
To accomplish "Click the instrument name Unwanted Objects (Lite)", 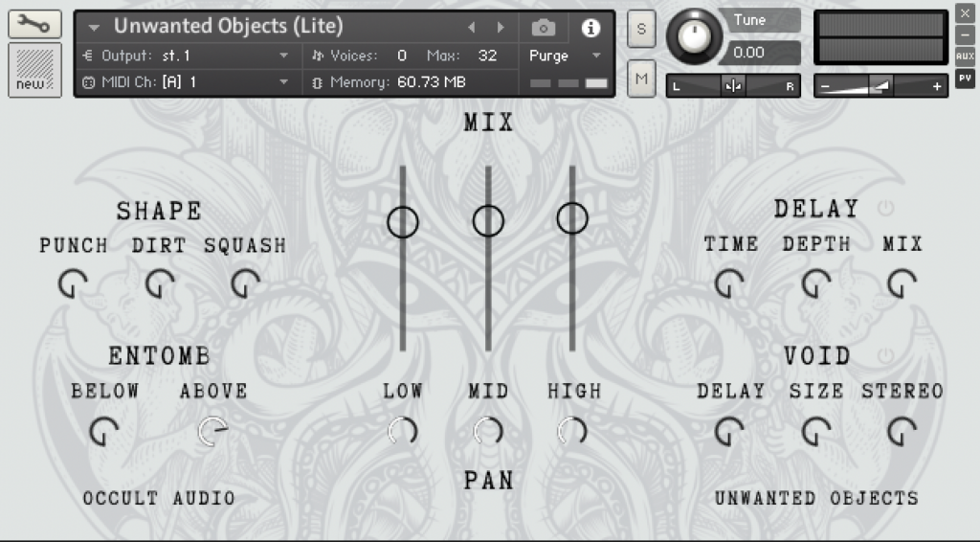I will point(228,26).
